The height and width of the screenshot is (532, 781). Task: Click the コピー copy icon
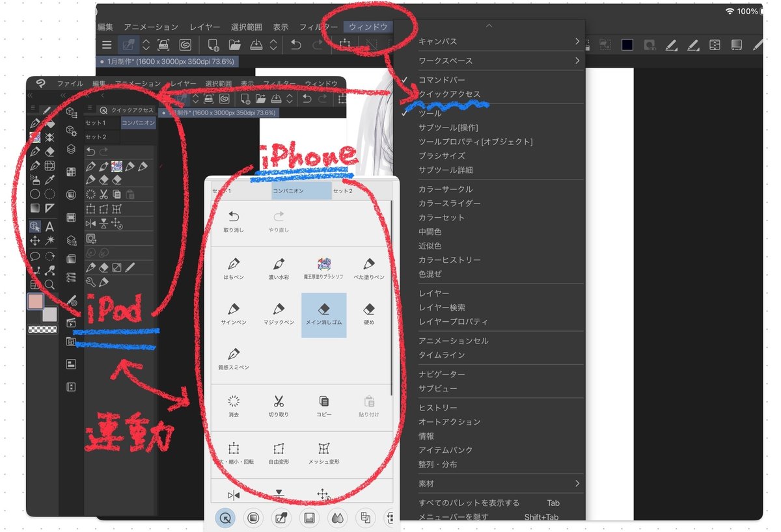click(x=323, y=406)
